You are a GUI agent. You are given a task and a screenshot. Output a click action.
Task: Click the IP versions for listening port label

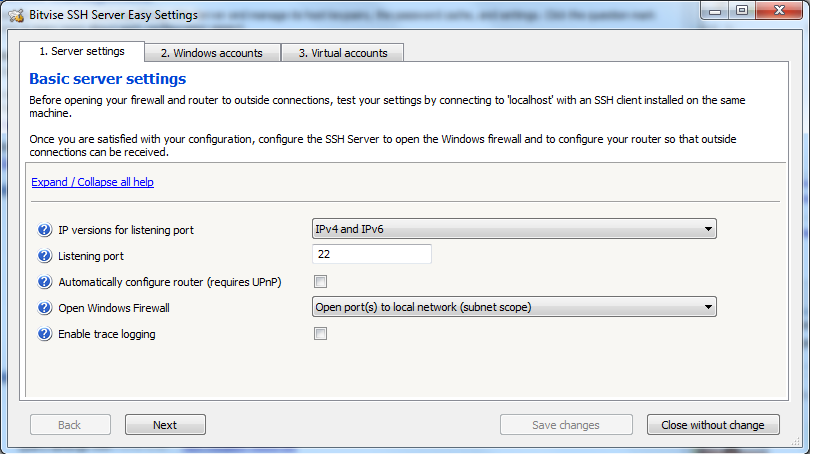pyautogui.click(x=125, y=230)
